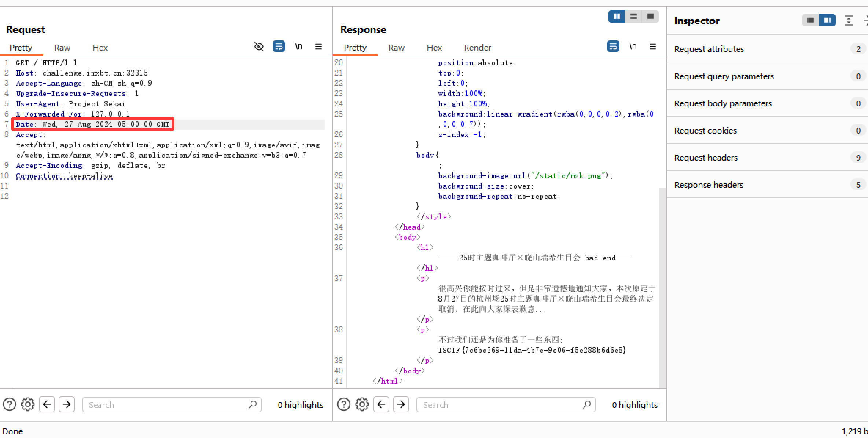Expand Inspector all sections icon
Image resolution: width=868 pixels, height=438 pixels.
849,21
